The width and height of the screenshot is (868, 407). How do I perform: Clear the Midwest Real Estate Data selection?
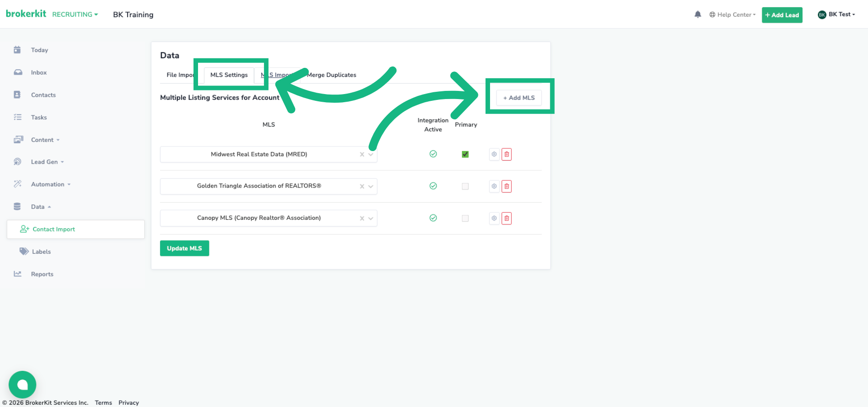coord(362,155)
